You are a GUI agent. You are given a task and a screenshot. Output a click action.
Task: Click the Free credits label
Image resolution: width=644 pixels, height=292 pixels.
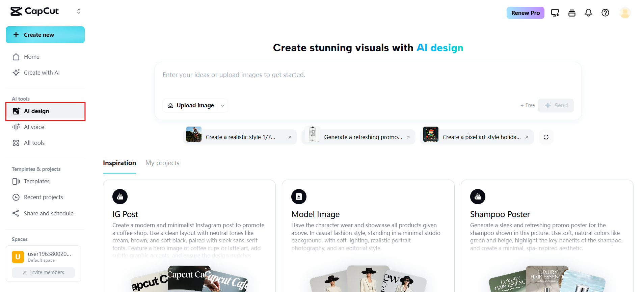(x=528, y=105)
